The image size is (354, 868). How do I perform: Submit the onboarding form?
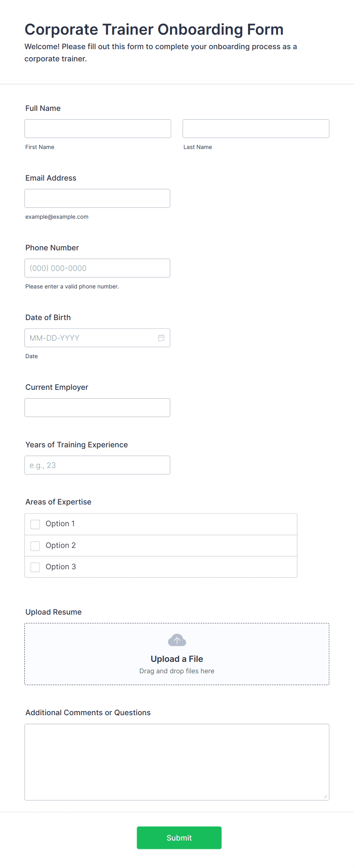[179, 838]
